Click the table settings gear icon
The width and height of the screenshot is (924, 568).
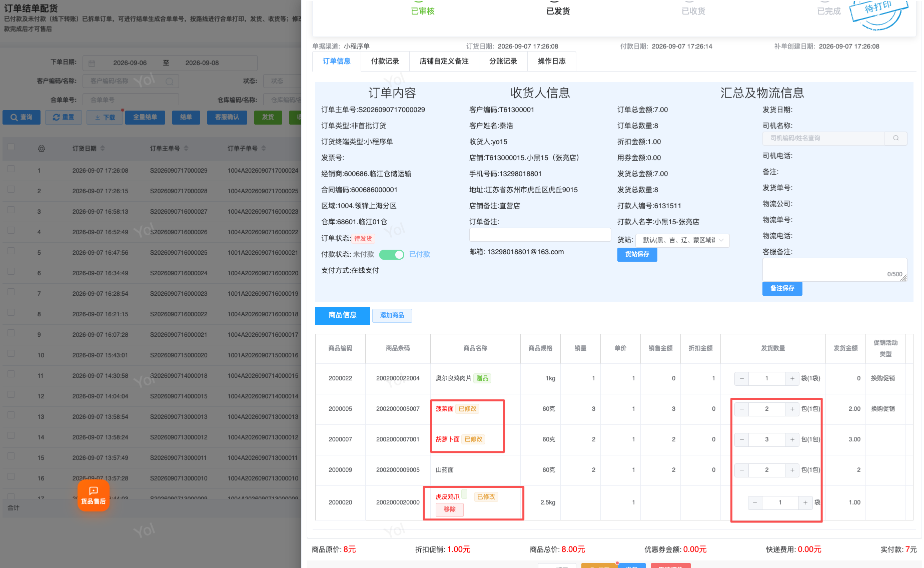42,149
